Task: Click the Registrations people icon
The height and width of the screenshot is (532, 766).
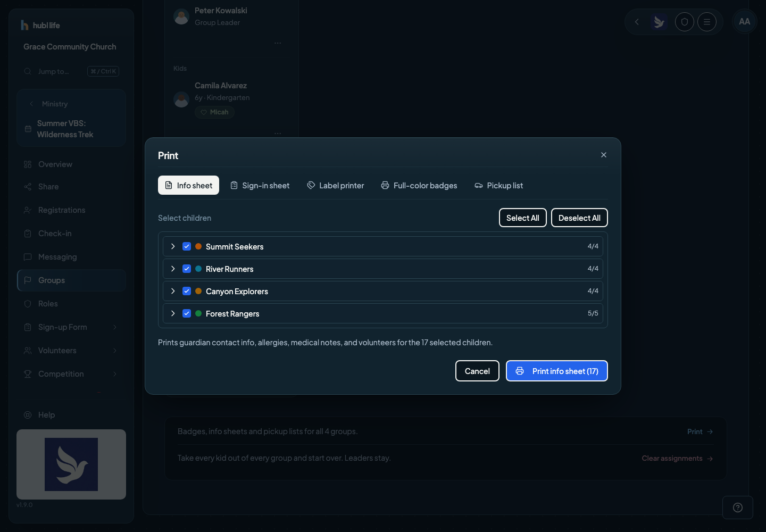Action: pos(28,210)
